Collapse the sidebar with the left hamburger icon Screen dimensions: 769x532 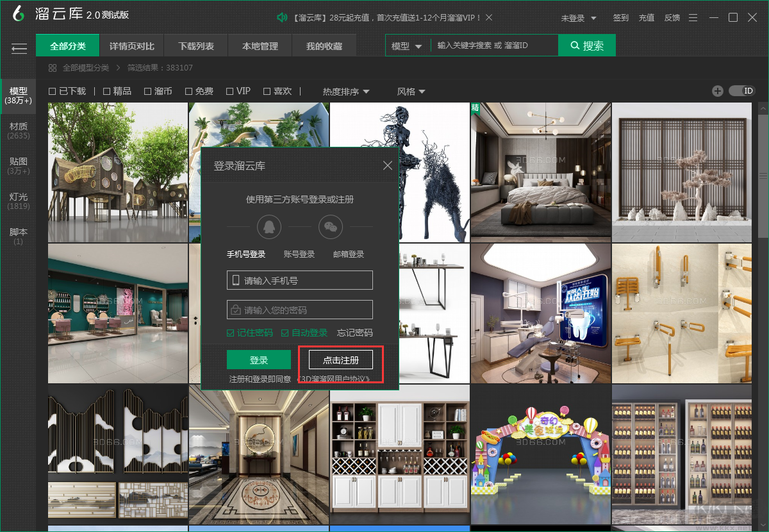(x=19, y=49)
